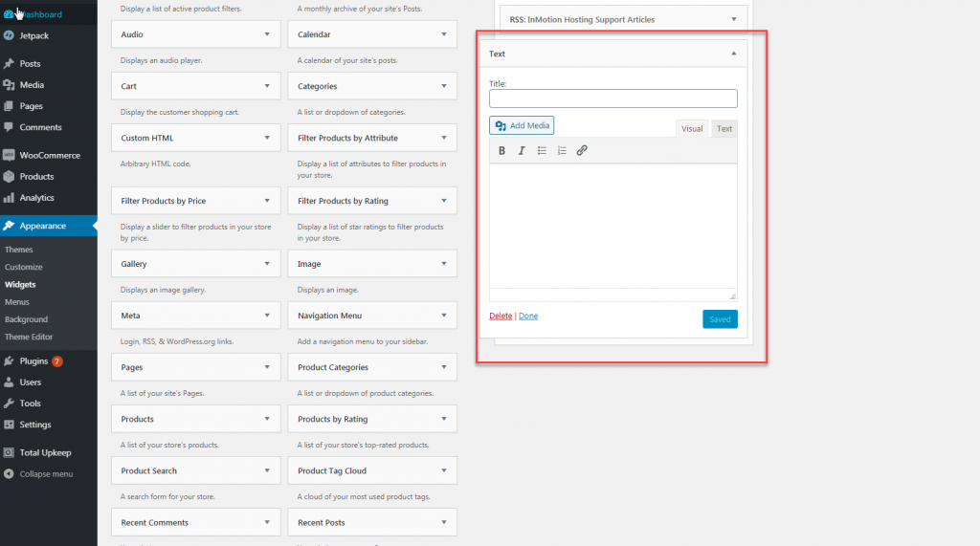The image size is (980, 546).
Task: Click the Add Media button
Action: (522, 125)
